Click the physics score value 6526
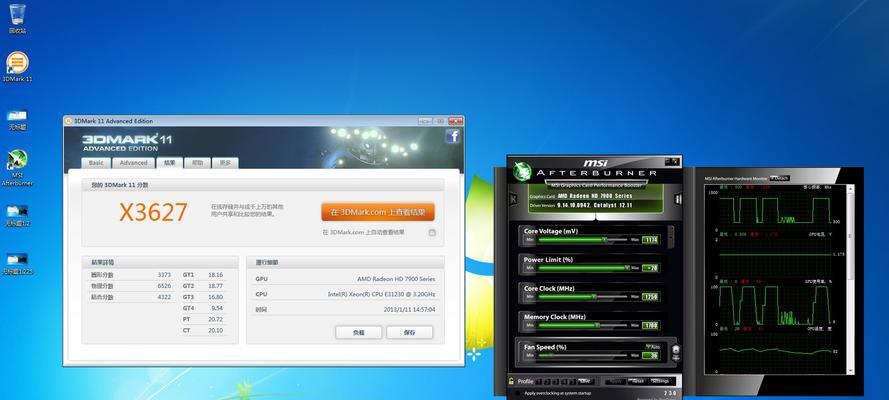 (164, 286)
